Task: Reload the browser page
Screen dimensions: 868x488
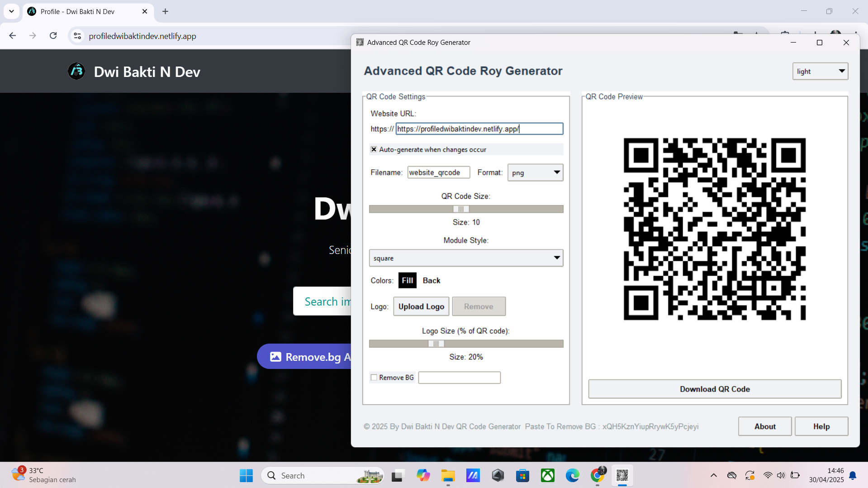Action: [x=53, y=36]
